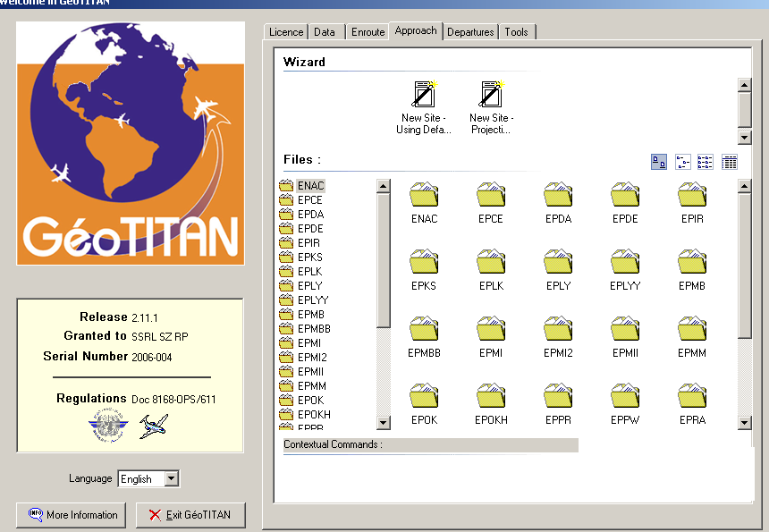
Task: Click Wizard pane scroll up arrow
Action: [745, 85]
